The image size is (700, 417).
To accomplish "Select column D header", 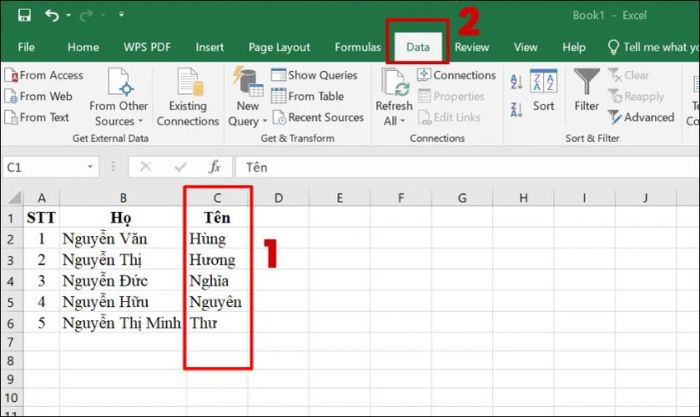I will coord(278,197).
